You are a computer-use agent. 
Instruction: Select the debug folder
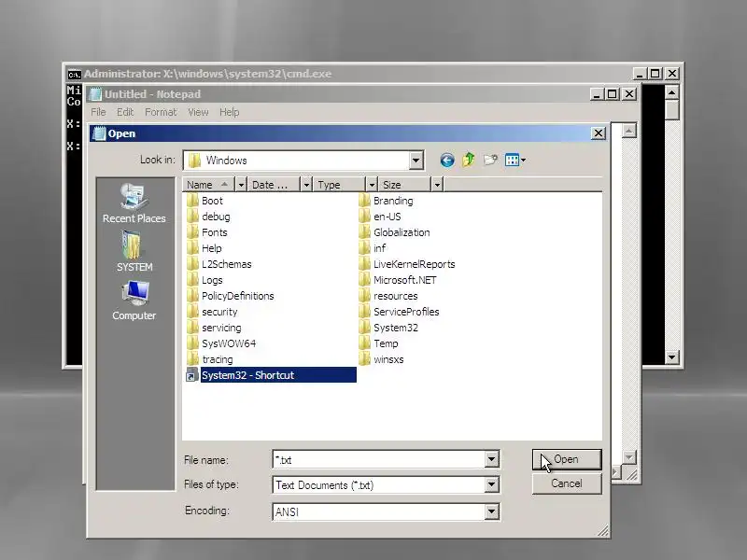208,217
